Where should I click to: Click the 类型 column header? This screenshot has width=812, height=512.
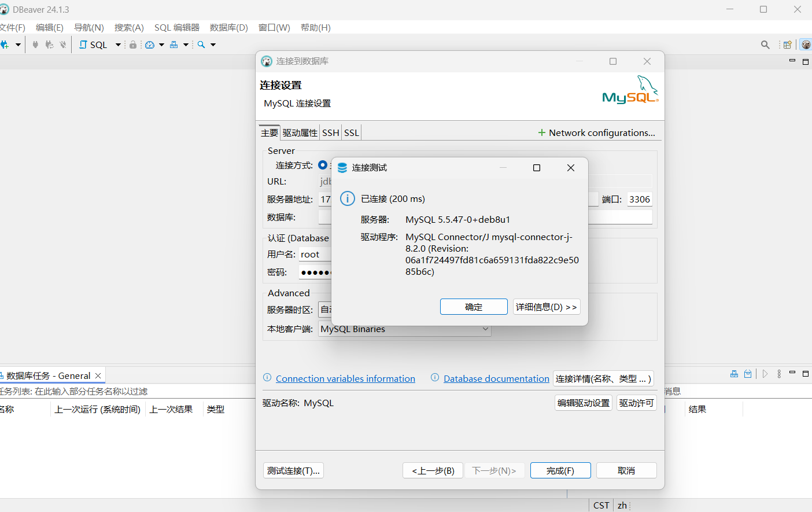pyautogui.click(x=216, y=409)
